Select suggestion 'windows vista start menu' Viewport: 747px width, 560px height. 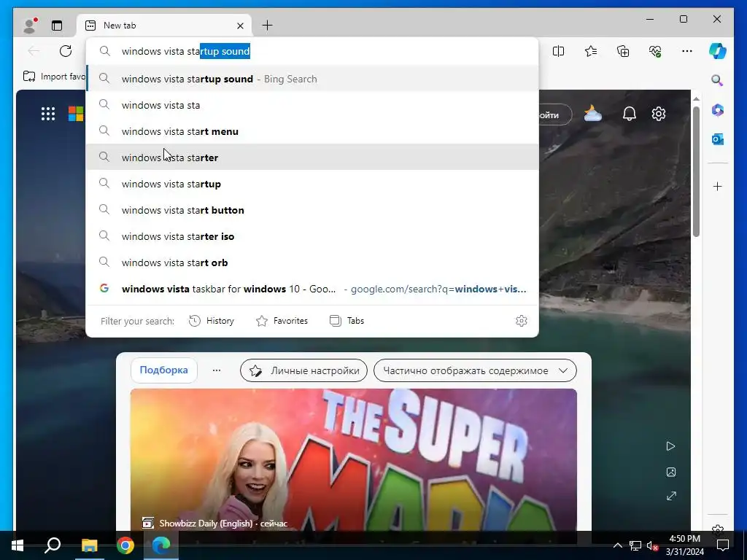point(312,131)
